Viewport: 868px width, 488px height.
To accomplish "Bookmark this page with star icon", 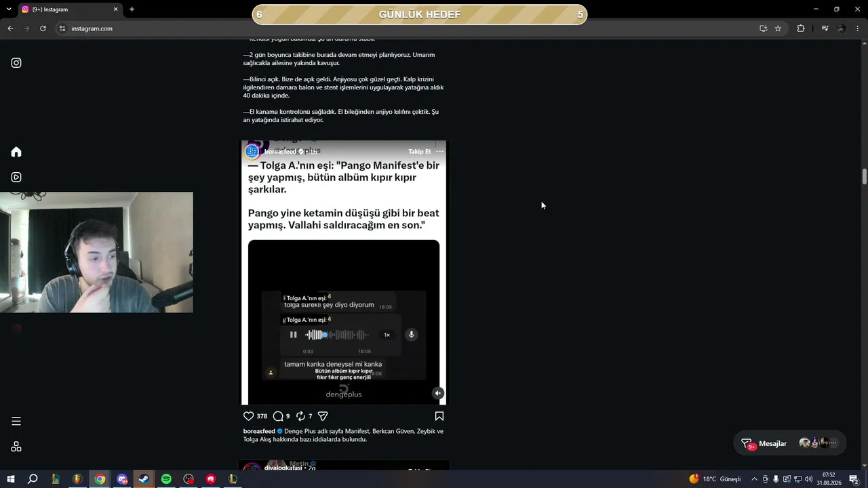I will (x=778, y=28).
